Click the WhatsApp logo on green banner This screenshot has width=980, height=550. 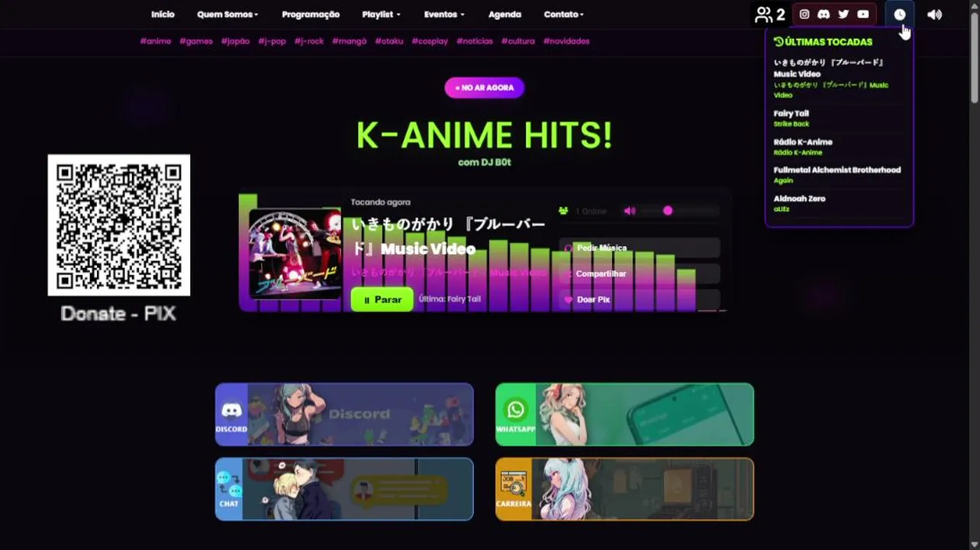pyautogui.click(x=516, y=410)
